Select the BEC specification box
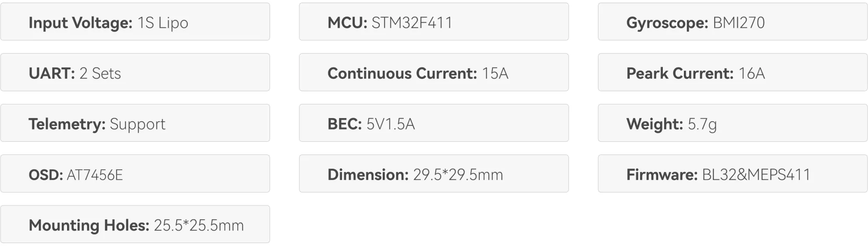868x247 pixels. click(x=434, y=123)
